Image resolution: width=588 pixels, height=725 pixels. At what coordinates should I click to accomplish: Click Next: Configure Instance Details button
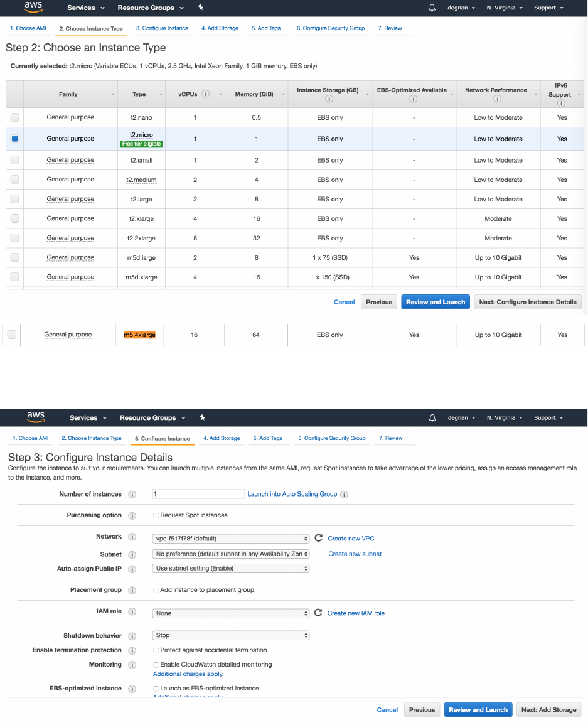coord(528,302)
